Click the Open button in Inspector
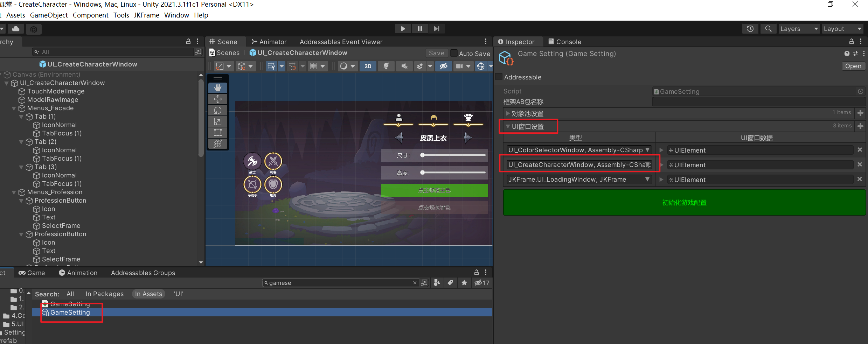This screenshot has width=868, height=344. 853,66
